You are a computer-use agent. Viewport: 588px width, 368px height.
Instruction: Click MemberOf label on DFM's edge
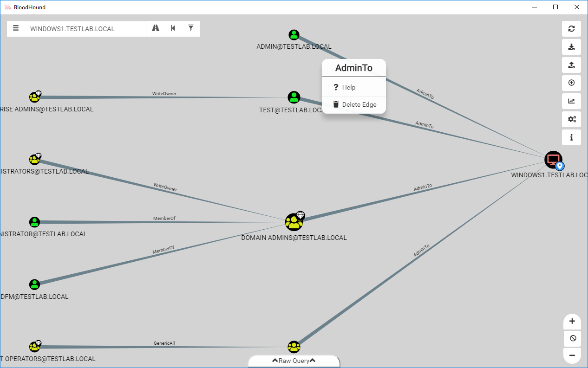click(x=163, y=250)
